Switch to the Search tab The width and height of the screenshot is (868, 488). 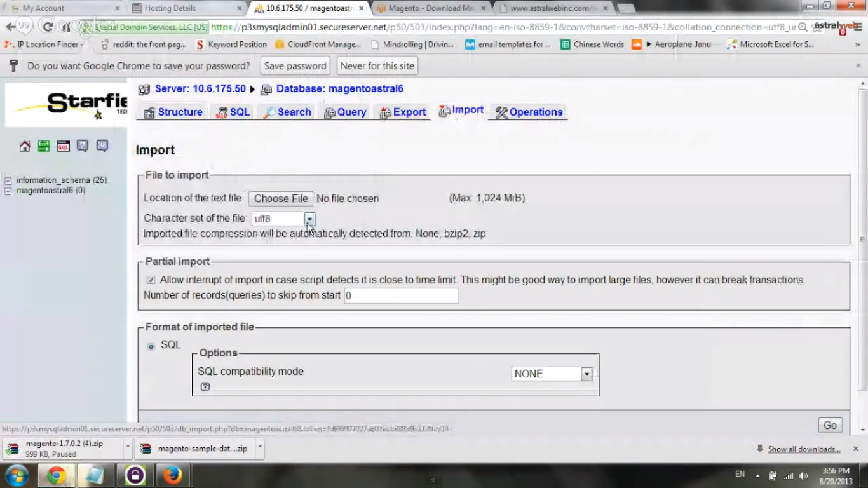click(x=287, y=112)
